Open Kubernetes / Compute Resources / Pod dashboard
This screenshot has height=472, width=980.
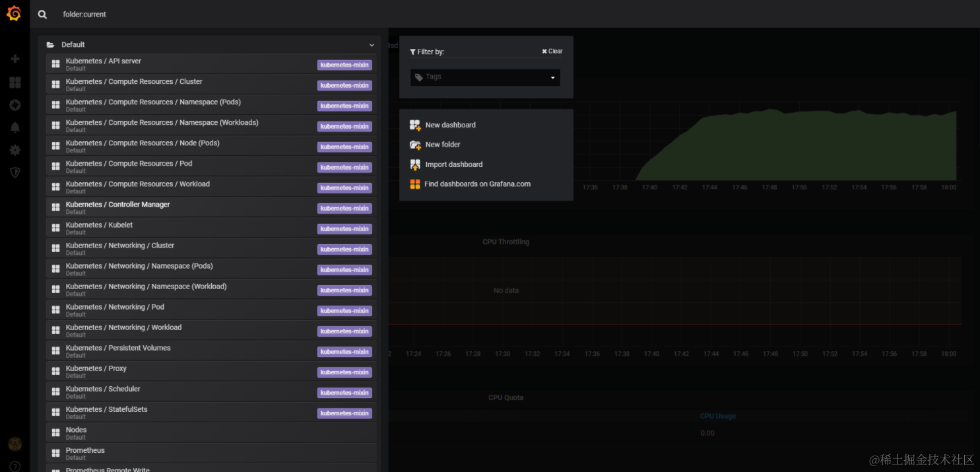pos(211,166)
